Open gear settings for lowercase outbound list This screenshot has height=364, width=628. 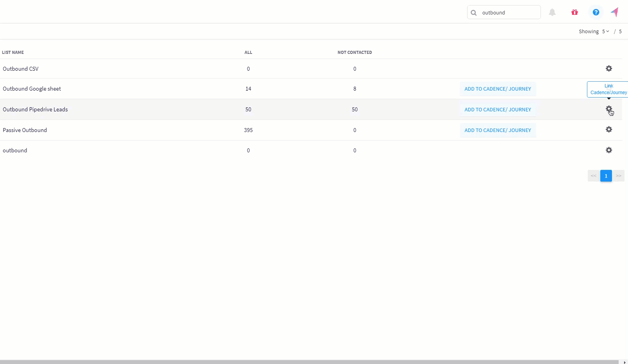point(609,150)
